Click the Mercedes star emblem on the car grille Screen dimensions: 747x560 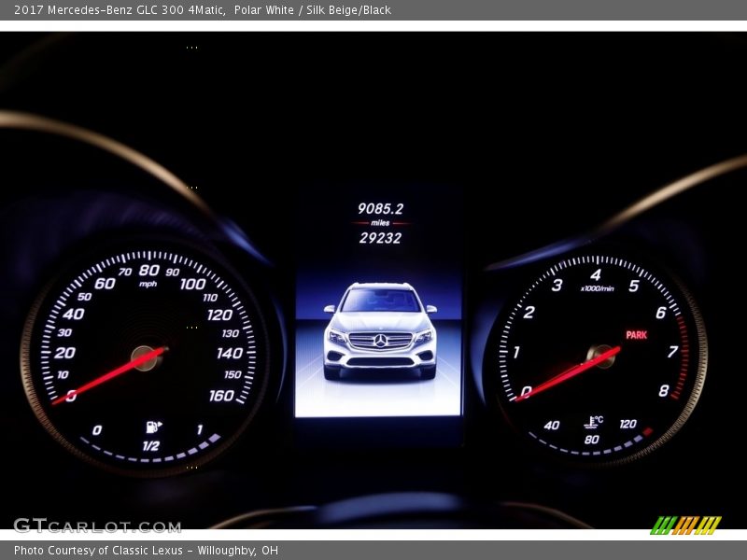click(380, 341)
